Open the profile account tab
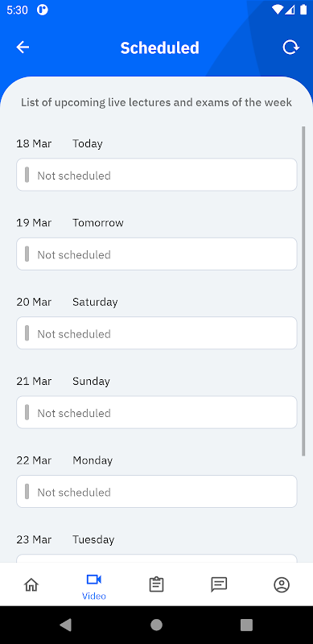Image resolution: width=313 pixels, height=644 pixels. click(282, 584)
